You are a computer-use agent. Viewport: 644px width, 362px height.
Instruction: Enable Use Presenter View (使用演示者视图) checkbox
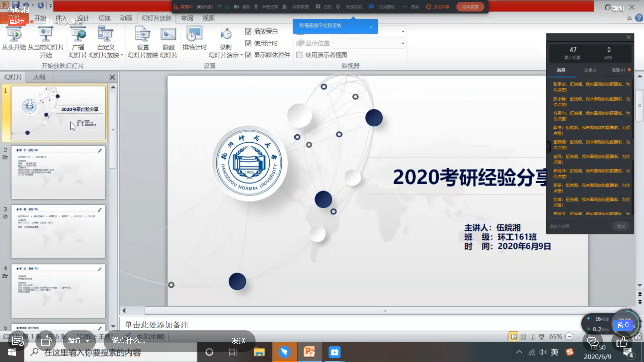[300, 55]
